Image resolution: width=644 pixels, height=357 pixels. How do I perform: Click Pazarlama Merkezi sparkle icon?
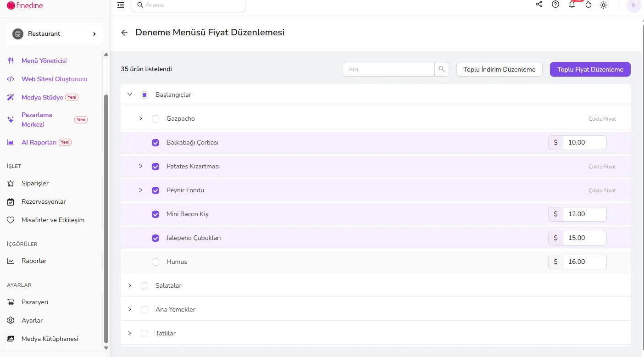[x=11, y=120]
